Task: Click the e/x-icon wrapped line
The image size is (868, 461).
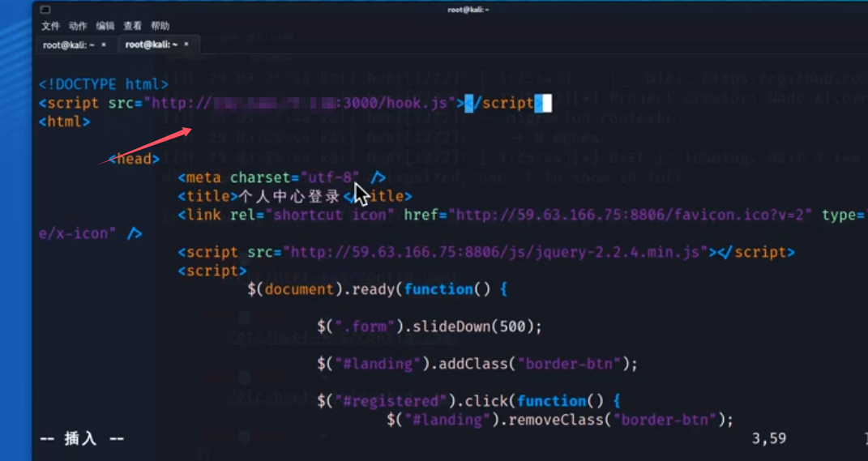Action: [90, 233]
